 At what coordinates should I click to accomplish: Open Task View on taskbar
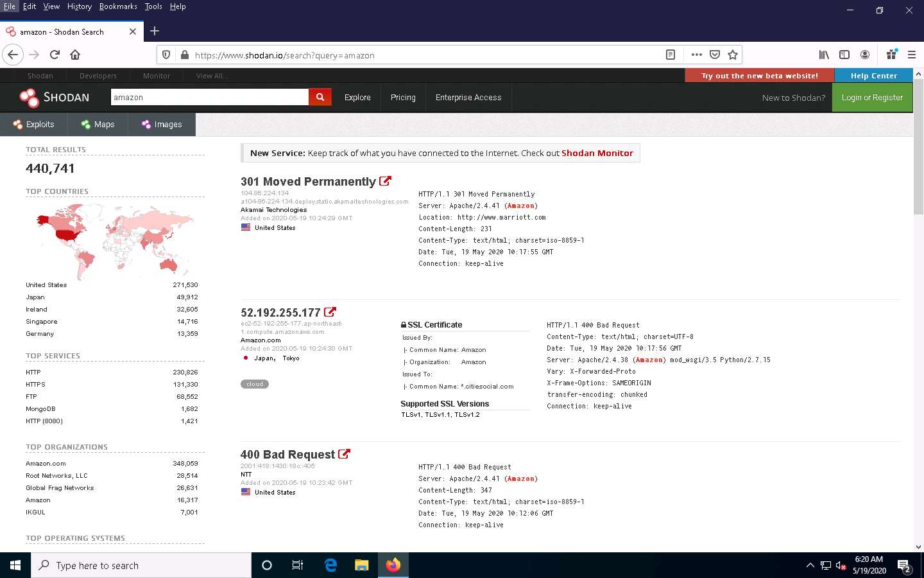tap(298, 565)
